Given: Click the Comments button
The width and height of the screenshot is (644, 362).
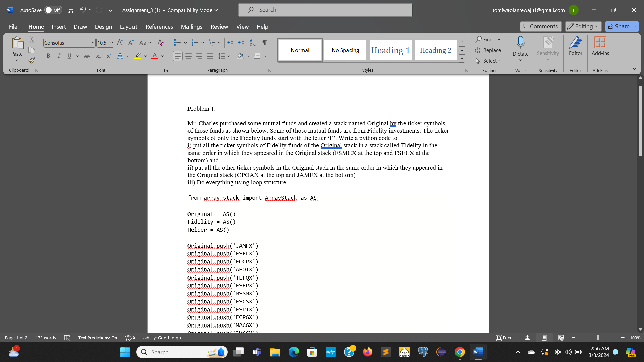Looking at the screenshot, I should pos(540,26).
